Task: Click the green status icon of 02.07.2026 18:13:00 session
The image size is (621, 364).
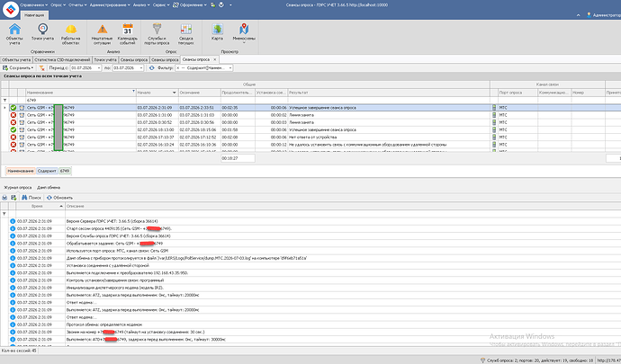Action: 13,129
